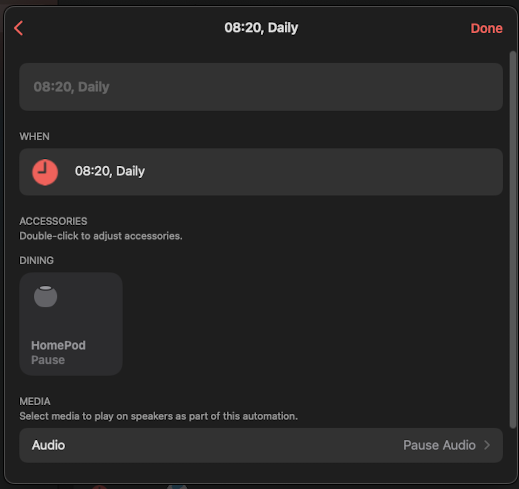Click the vertical scrollbar
Viewport: 519px width, 489px height.
(x=513, y=239)
